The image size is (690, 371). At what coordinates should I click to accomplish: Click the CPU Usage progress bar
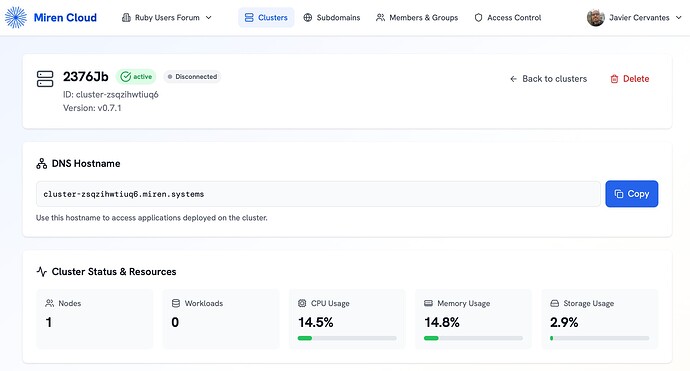pos(347,338)
